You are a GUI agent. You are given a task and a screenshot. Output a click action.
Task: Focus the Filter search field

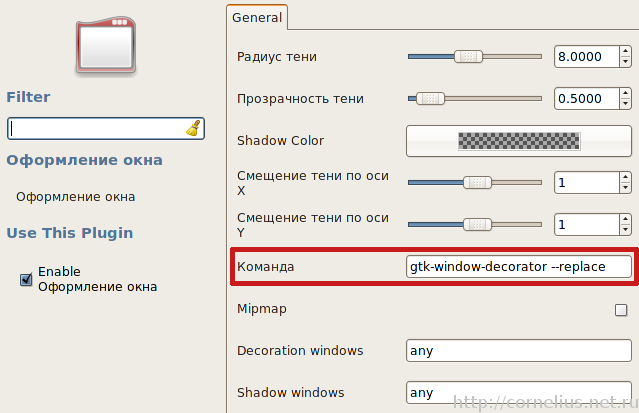tap(106, 128)
